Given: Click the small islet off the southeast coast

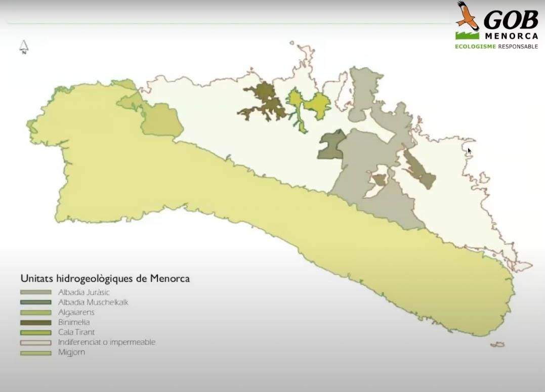Looking at the screenshot, I should pyautogui.click(x=498, y=344).
